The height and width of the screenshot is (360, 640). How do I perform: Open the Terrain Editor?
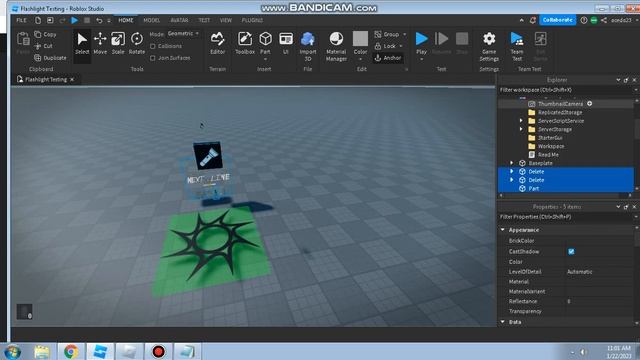[218, 43]
